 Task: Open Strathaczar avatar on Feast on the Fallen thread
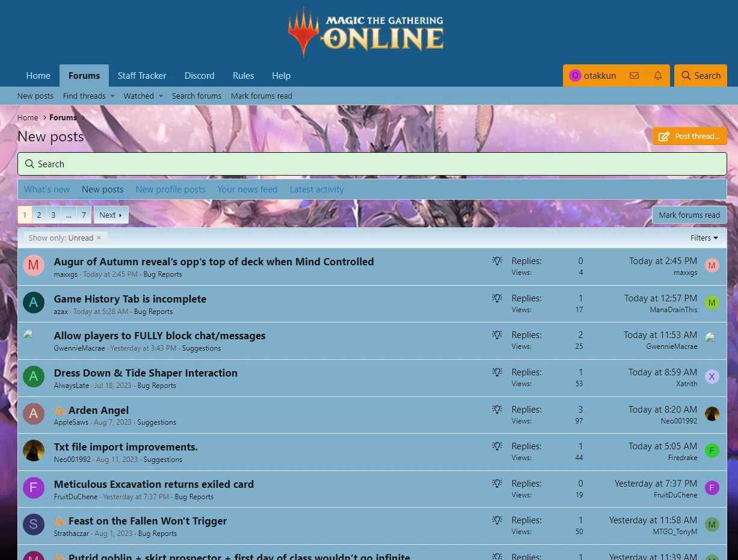click(34, 525)
